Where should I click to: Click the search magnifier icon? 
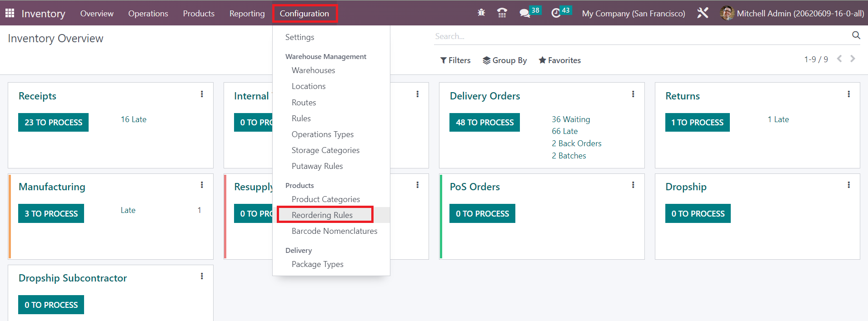coord(856,35)
